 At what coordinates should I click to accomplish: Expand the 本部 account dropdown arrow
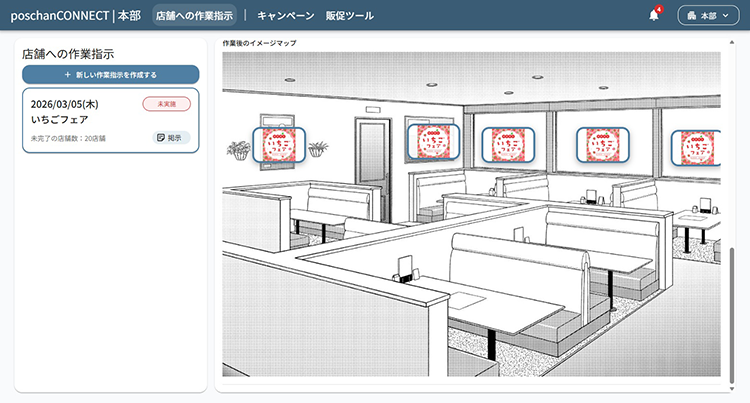point(726,16)
